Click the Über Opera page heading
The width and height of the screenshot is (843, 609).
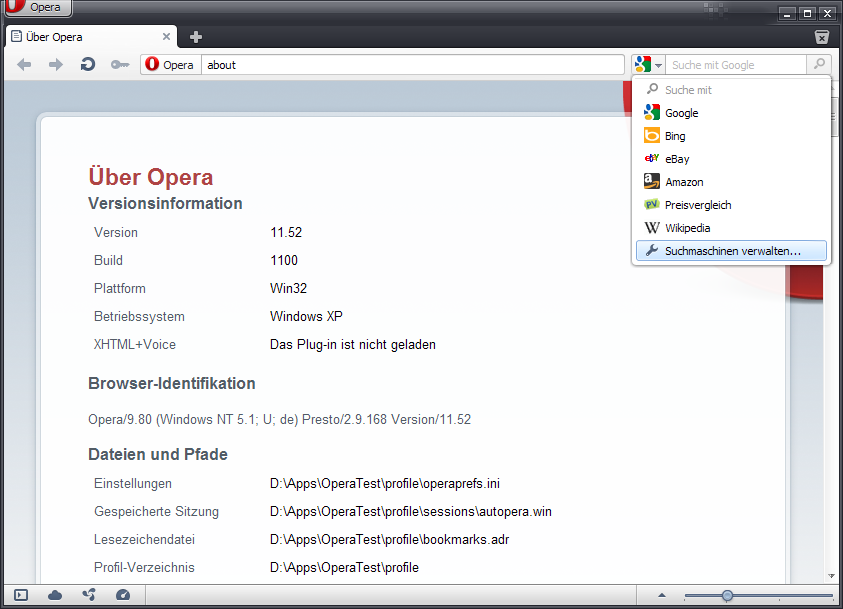point(151,177)
